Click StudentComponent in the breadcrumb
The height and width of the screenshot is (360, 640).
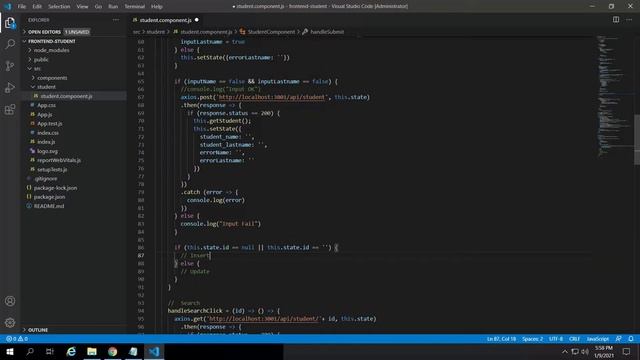pyautogui.click(x=271, y=32)
